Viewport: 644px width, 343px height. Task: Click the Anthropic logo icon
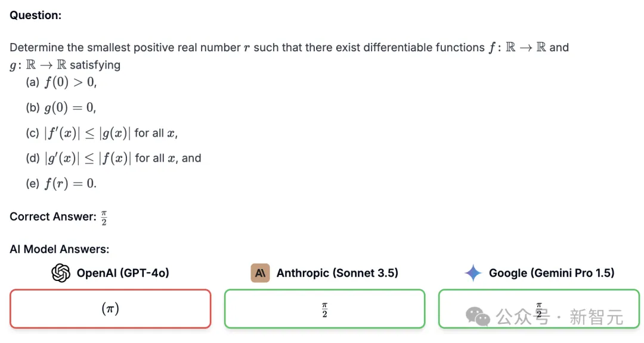260,273
